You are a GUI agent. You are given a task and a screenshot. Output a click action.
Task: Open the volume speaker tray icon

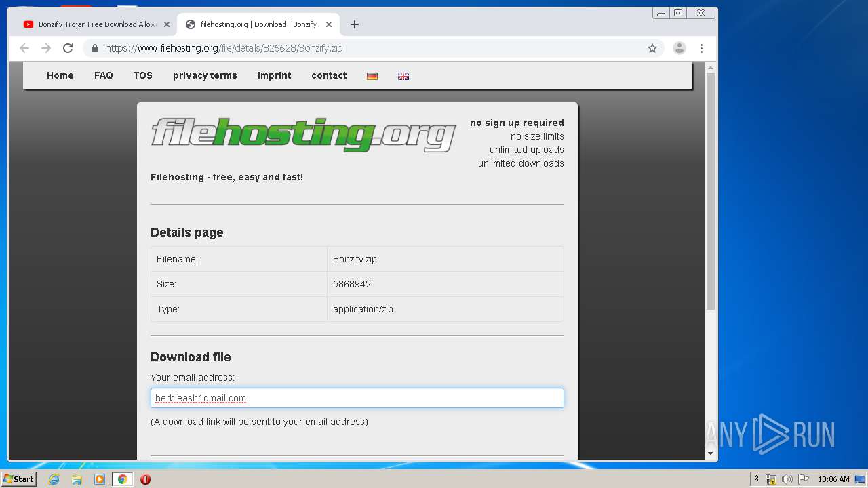[787, 479]
